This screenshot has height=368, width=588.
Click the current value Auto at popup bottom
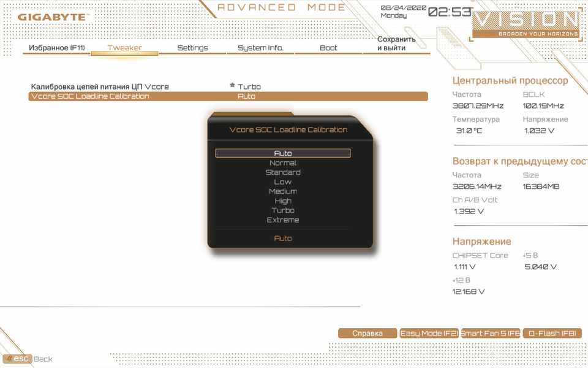[x=283, y=238]
